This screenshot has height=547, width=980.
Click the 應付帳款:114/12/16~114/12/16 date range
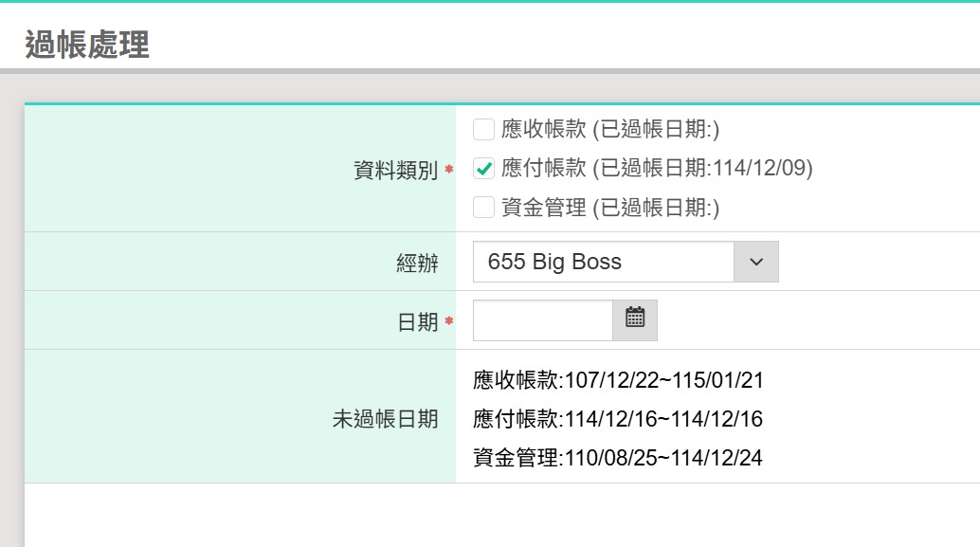point(618,419)
